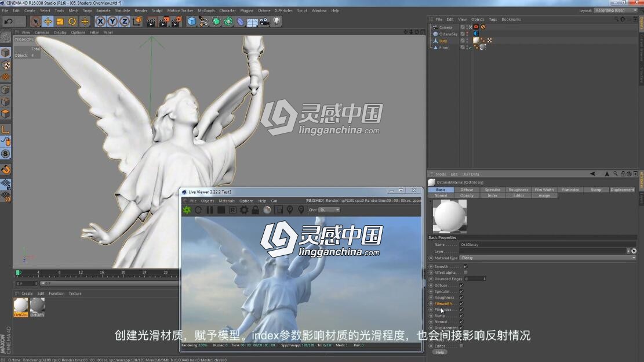Select the Camera object in Object Manager

pos(446,27)
